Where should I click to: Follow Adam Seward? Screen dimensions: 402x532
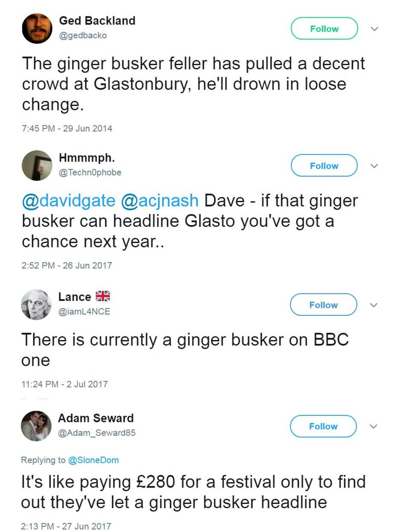[323, 426]
